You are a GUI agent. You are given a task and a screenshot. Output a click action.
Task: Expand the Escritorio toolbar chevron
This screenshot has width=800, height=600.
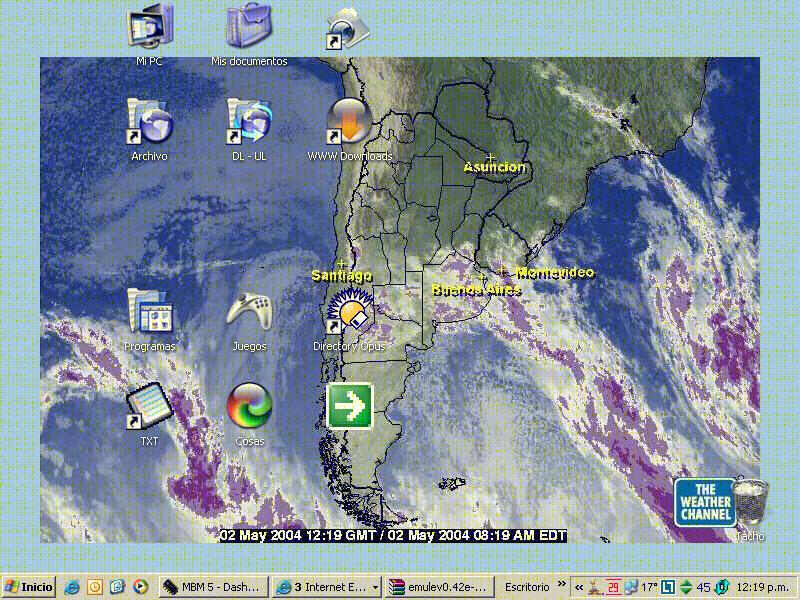562,584
